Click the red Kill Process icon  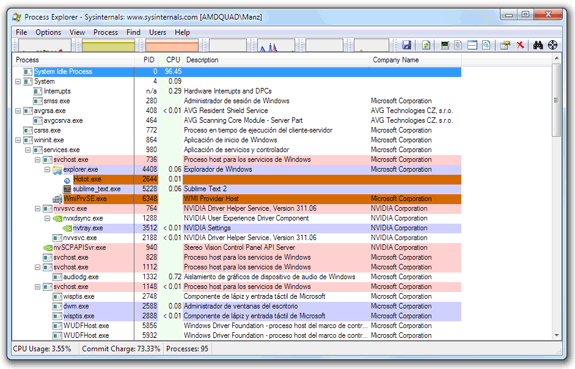pos(520,45)
